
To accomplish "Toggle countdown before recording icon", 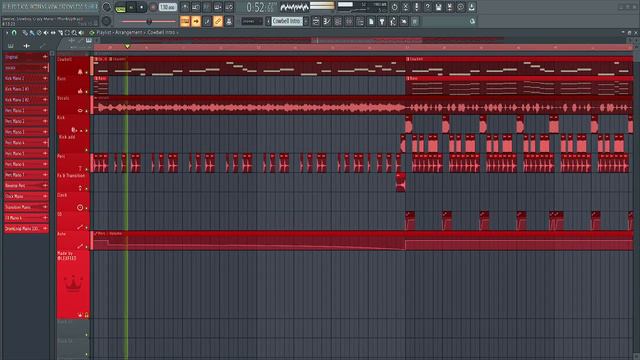I will coord(207,7).
